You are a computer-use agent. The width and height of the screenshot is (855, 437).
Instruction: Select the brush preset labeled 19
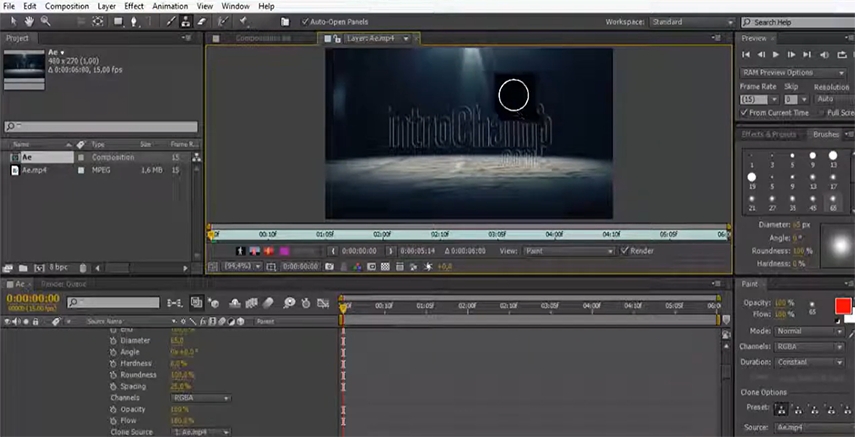751,177
